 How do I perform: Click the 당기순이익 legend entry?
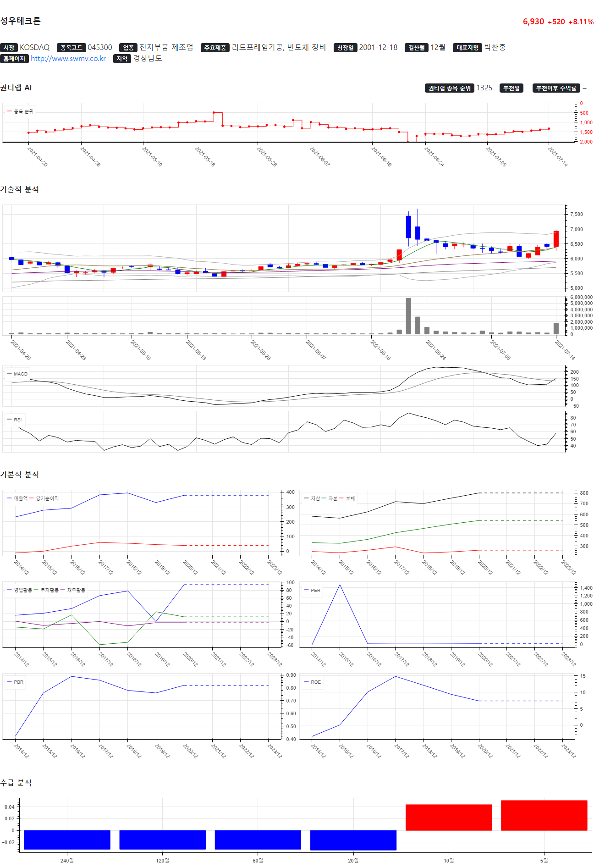tap(44, 498)
